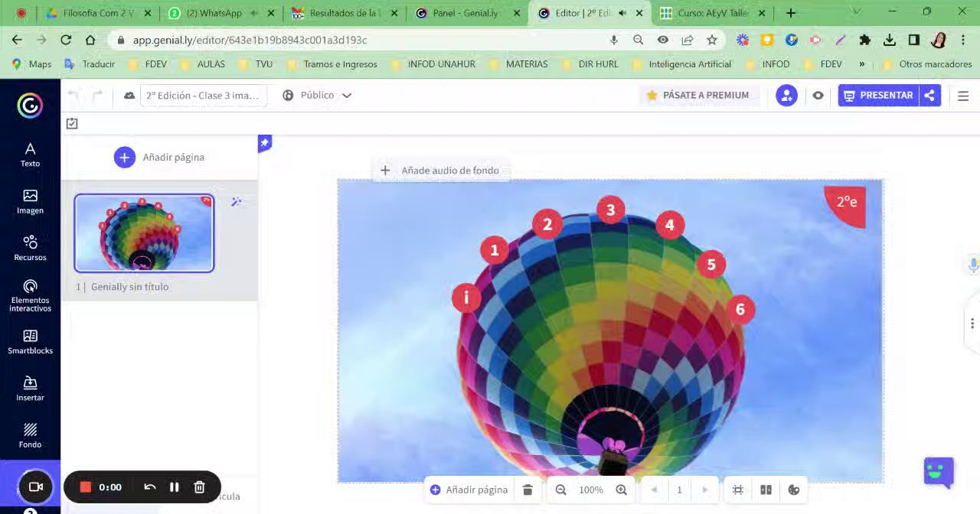The width and height of the screenshot is (980, 514).
Task: Select the page 1 thumbnail
Action: coord(144,233)
